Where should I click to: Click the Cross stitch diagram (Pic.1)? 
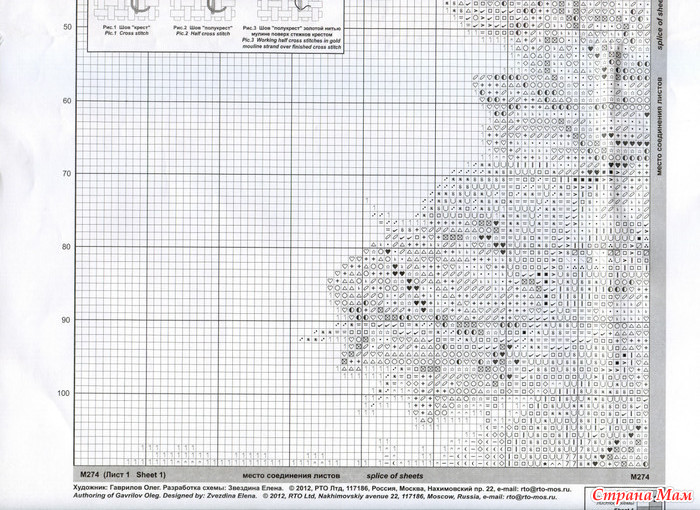tap(120, 9)
